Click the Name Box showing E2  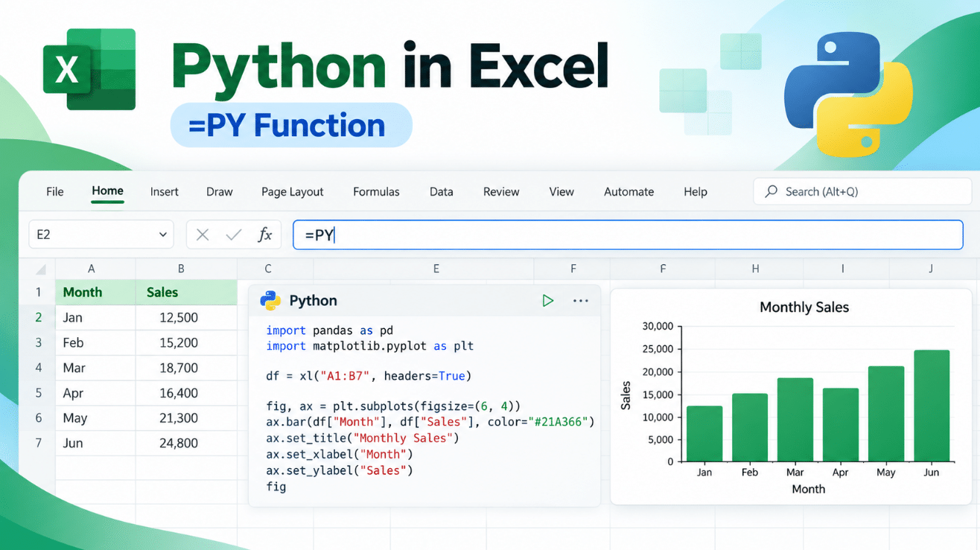point(101,235)
